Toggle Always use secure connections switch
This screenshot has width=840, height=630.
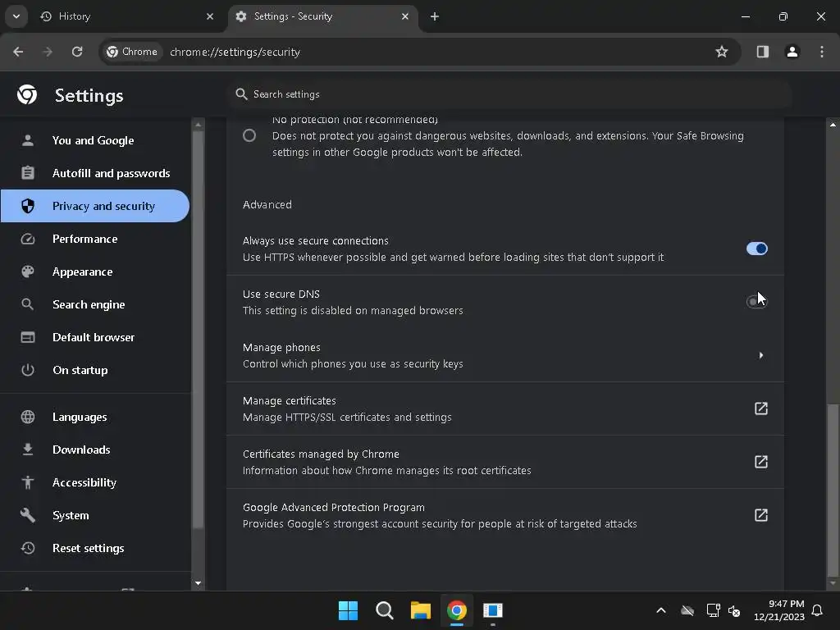coord(756,249)
